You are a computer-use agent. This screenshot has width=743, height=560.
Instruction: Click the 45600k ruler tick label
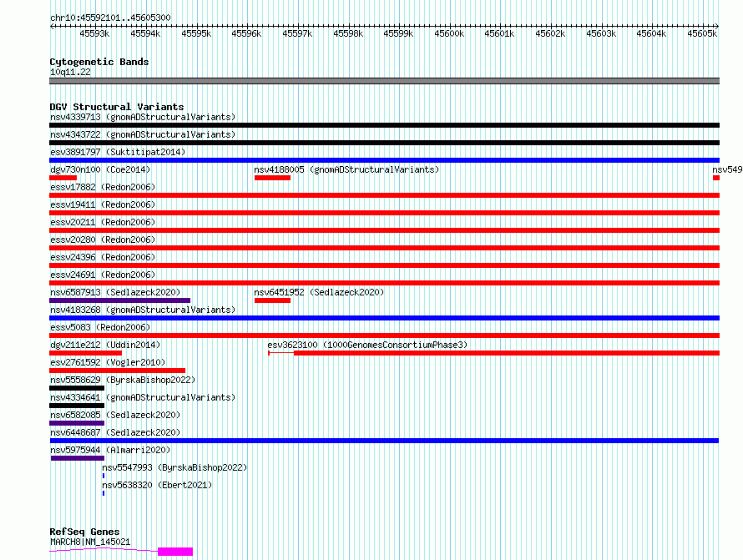tap(449, 33)
